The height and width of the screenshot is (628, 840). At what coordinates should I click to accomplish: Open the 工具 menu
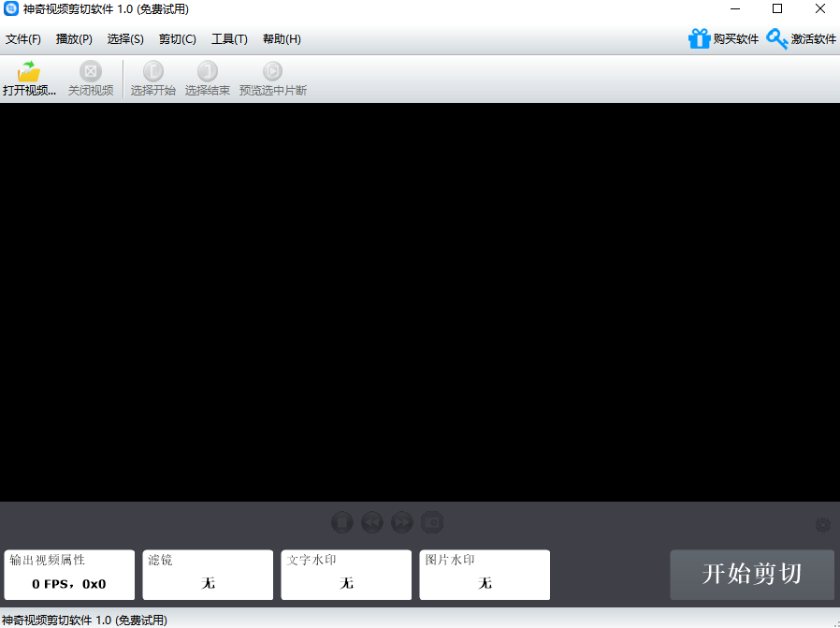click(229, 38)
